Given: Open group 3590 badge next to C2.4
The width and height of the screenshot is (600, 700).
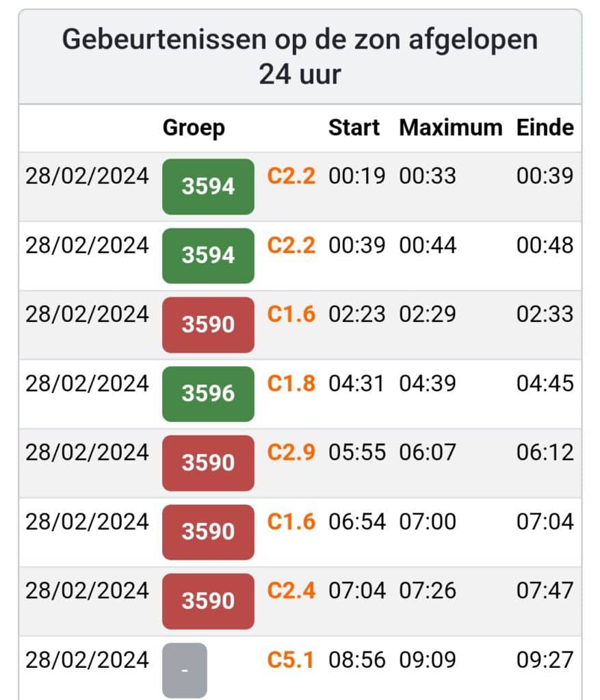Looking at the screenshot, I should pos(208,601).
